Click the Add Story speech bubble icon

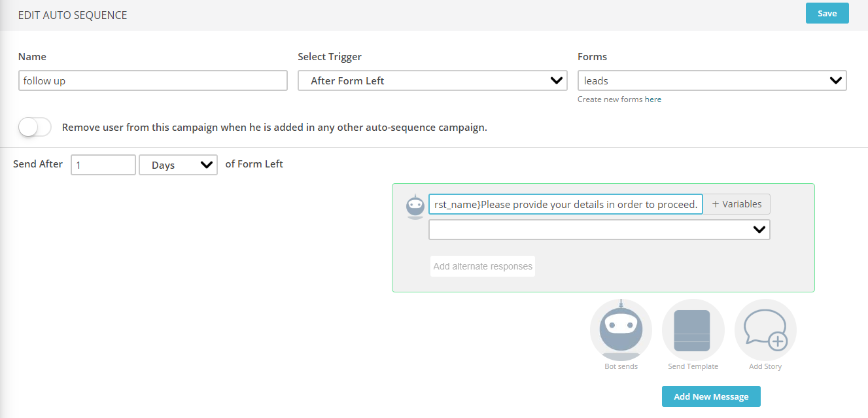(765, 330)
